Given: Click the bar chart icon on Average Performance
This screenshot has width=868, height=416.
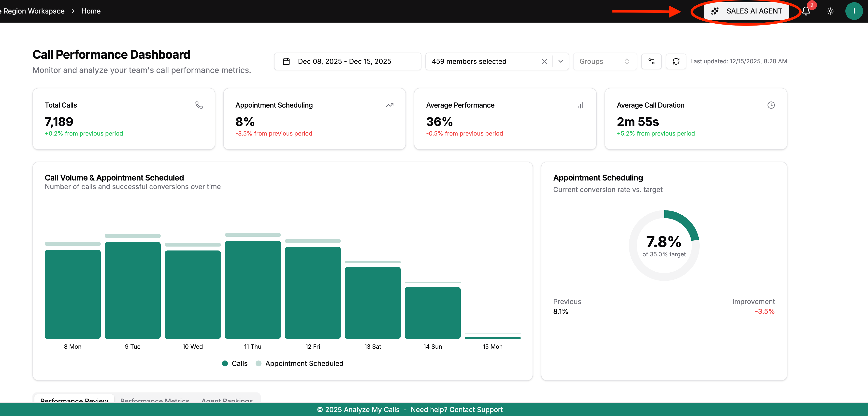Looking at the screenshot, I should (x=580, y=105).
